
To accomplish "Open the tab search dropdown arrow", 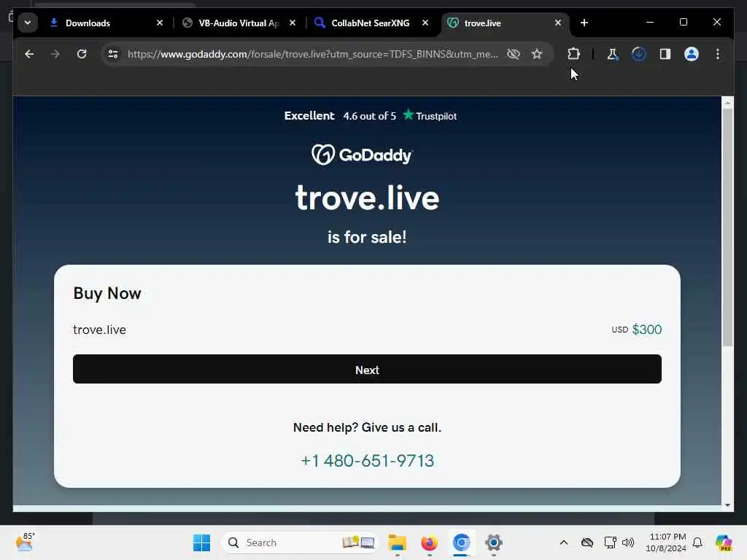I will (28, 23).
